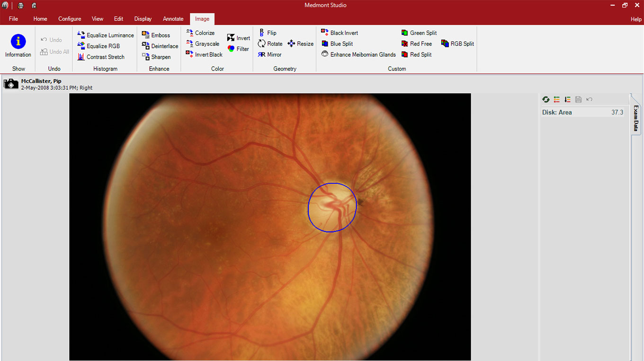Sharpen the retinal image

coord(156,57)
